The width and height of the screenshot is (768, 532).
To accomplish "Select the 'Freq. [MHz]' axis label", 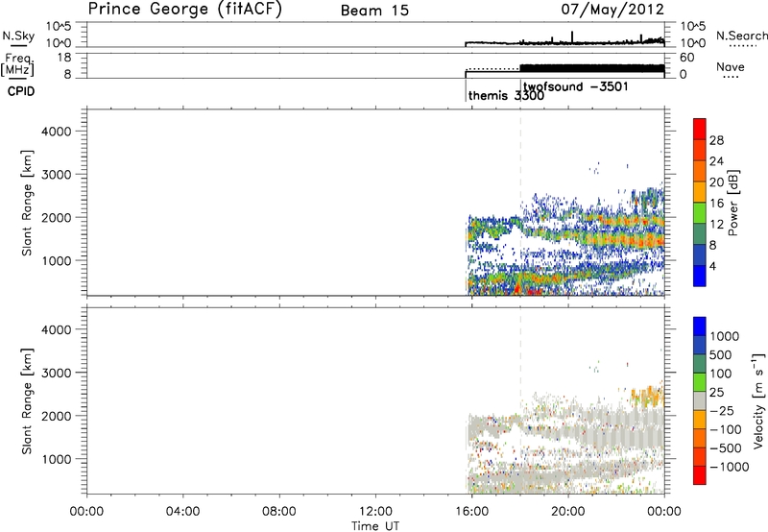I will point(18,64).
